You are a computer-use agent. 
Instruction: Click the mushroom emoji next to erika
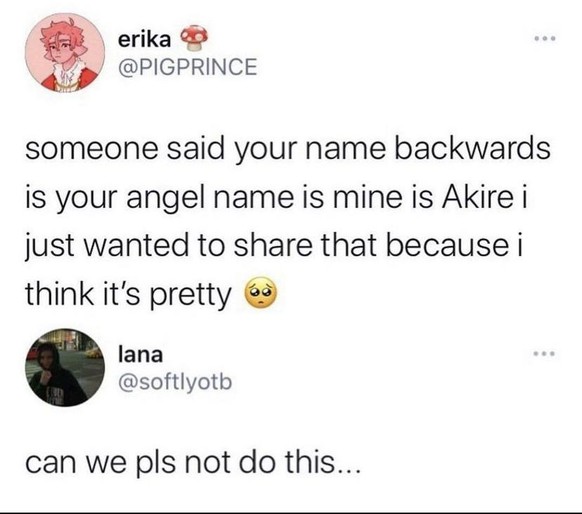(194, 37)
